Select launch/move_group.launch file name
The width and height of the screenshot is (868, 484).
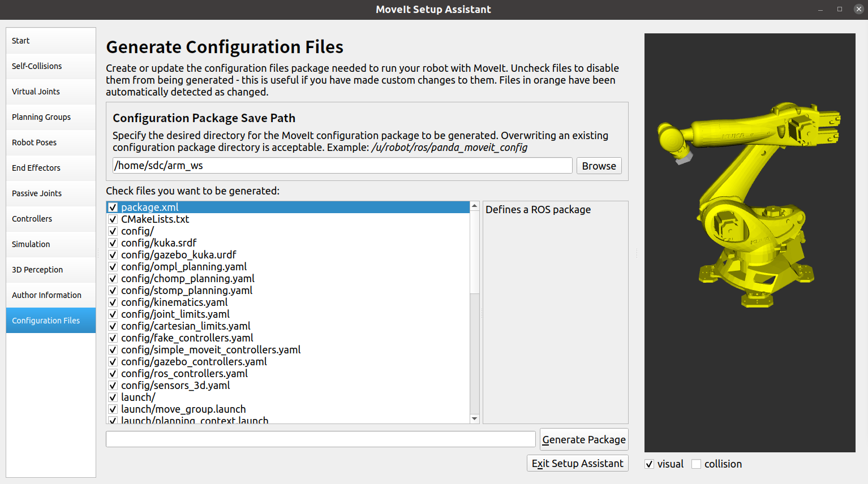pos(183,409)
